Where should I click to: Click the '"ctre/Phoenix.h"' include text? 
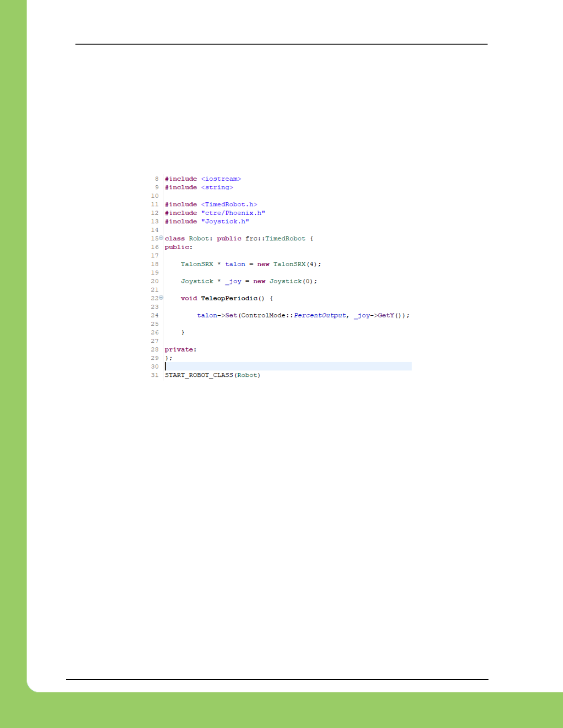pos(233,213)
